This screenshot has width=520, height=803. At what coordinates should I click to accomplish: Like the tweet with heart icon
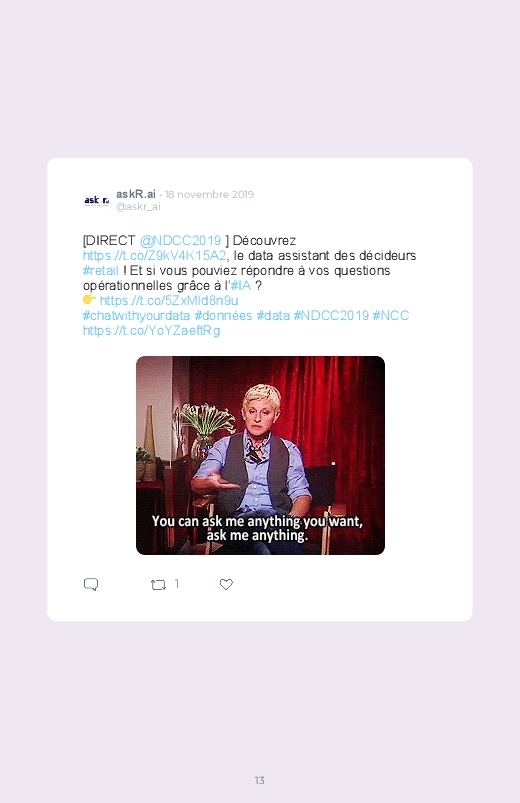226,584
